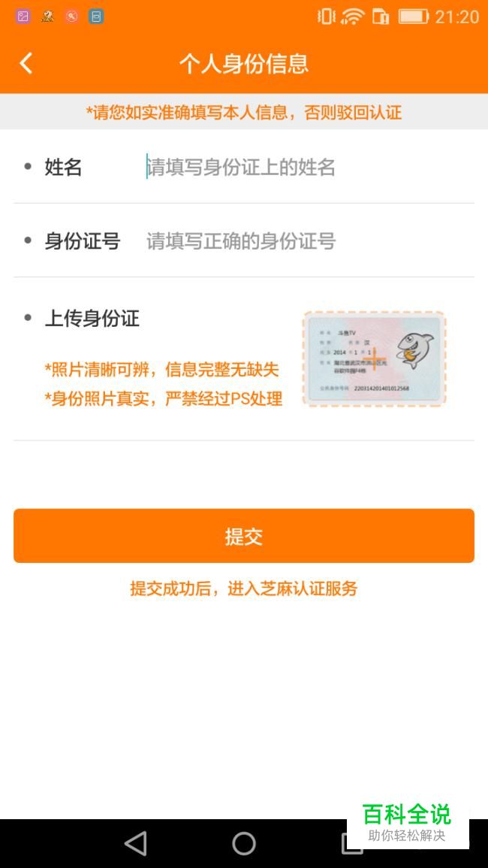Tap Android back navigation triangle
The width and height of the screenshot is (488, 868).
click(136, 844)
